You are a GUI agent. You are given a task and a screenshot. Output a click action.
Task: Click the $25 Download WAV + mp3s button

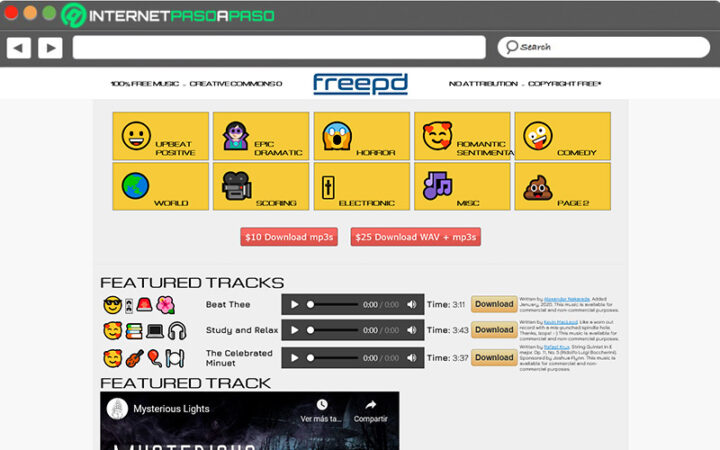coord(416,237)
